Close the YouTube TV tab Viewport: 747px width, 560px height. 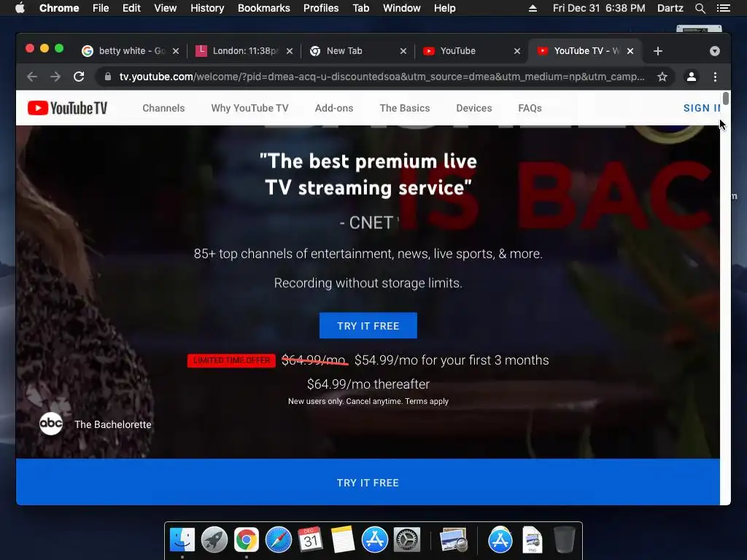pyautogui.click(x=630, y=51)
